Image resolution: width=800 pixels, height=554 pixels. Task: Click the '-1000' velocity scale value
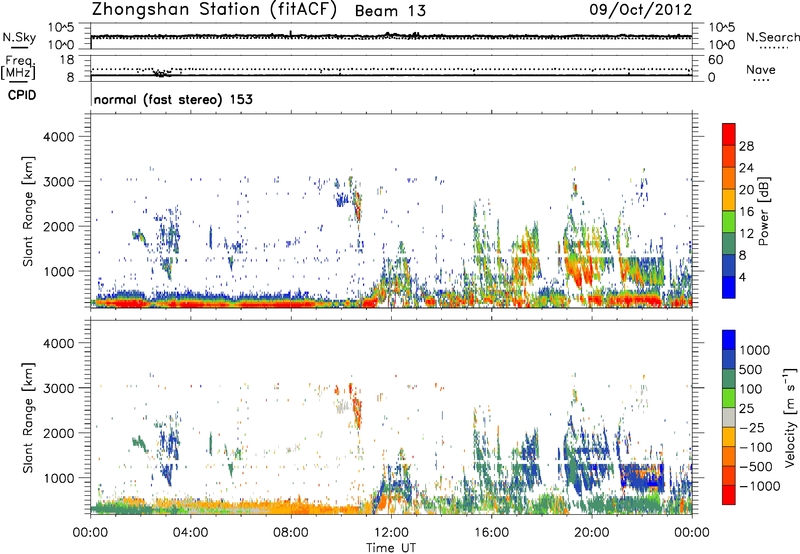coord(759,486)
